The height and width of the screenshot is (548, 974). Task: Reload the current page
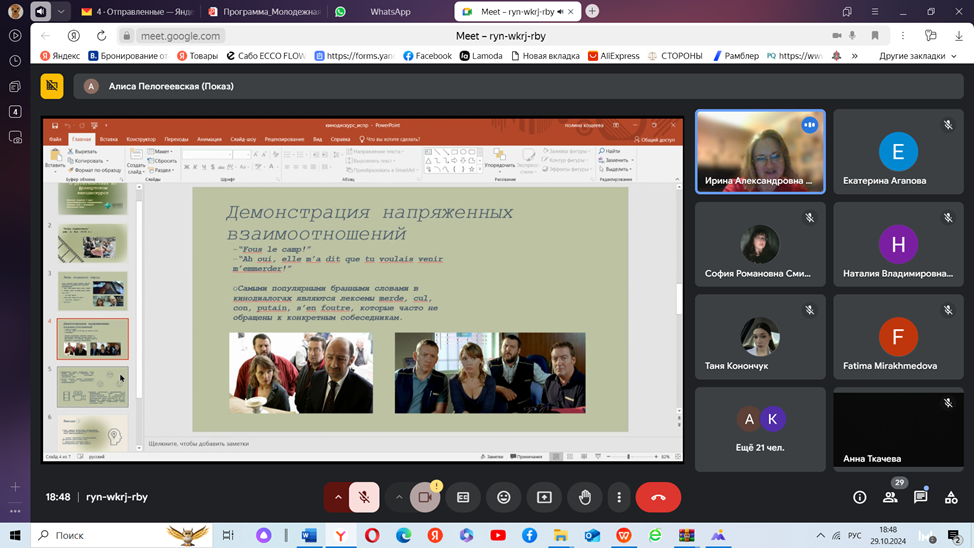click(x=101, y=36)
